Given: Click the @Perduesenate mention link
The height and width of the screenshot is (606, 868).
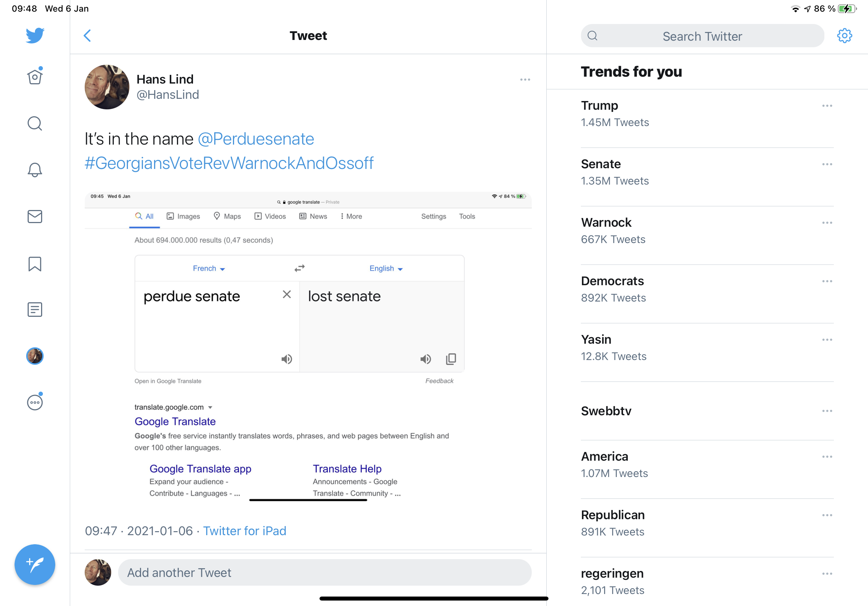Looking at the screenshot, I should pos(256,139).
